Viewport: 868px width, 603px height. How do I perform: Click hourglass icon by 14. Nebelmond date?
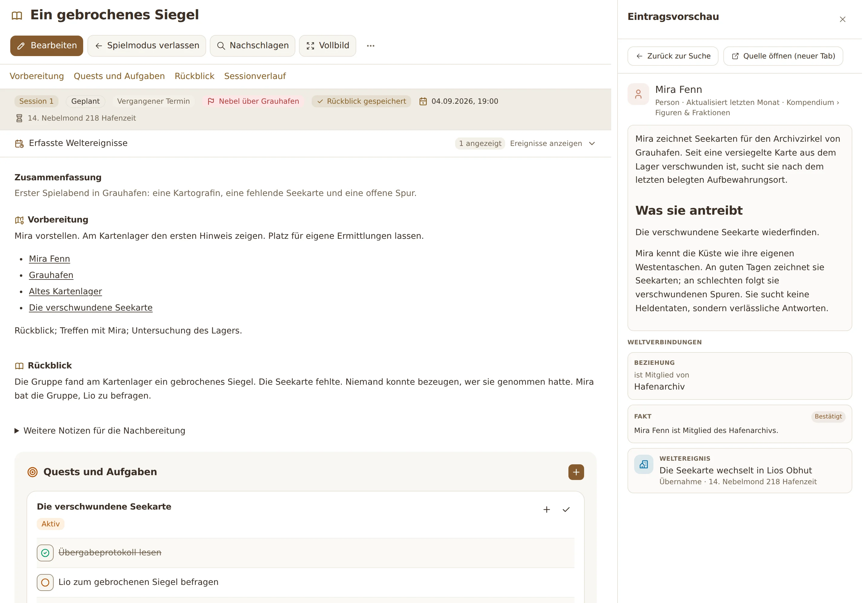click(19, 118)
